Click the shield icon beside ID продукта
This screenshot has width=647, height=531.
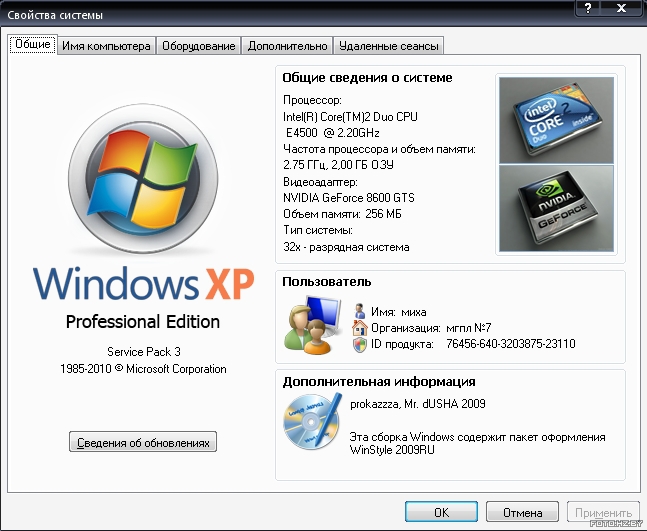tap(359, 344)
